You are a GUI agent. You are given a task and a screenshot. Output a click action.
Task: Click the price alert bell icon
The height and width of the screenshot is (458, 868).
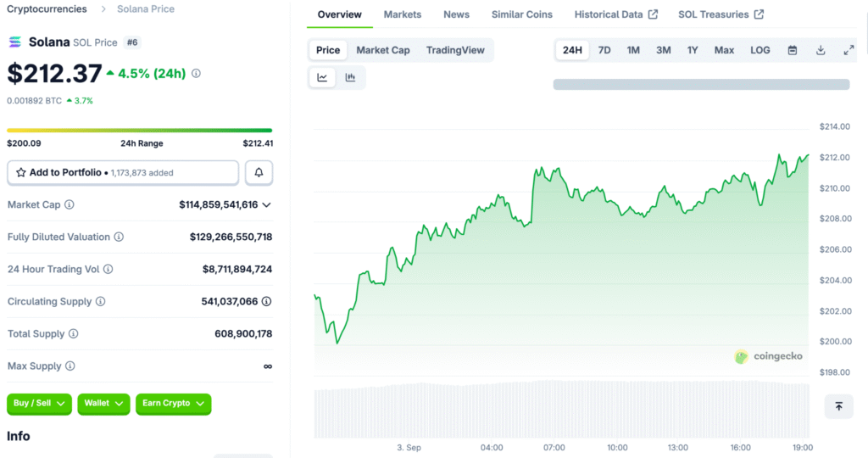259,173
